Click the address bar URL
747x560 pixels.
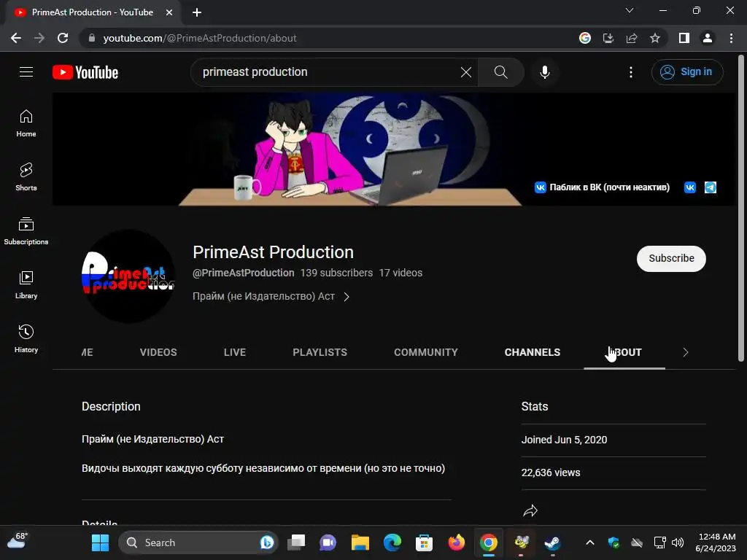point(200,38)
